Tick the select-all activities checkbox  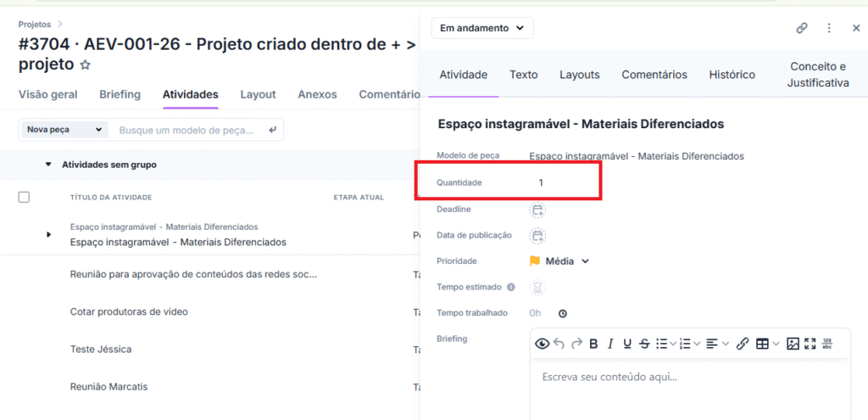[24, 197]
